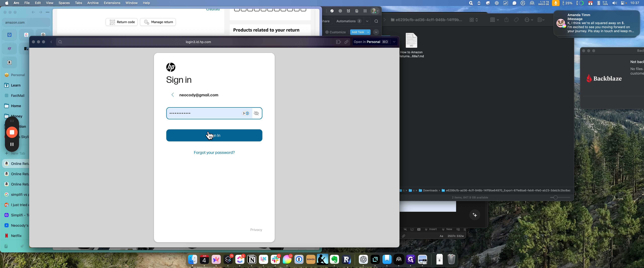This screenshot has height=268, width=644.
Task: Stop the screen recording with red button
Action: pos(12,132)
